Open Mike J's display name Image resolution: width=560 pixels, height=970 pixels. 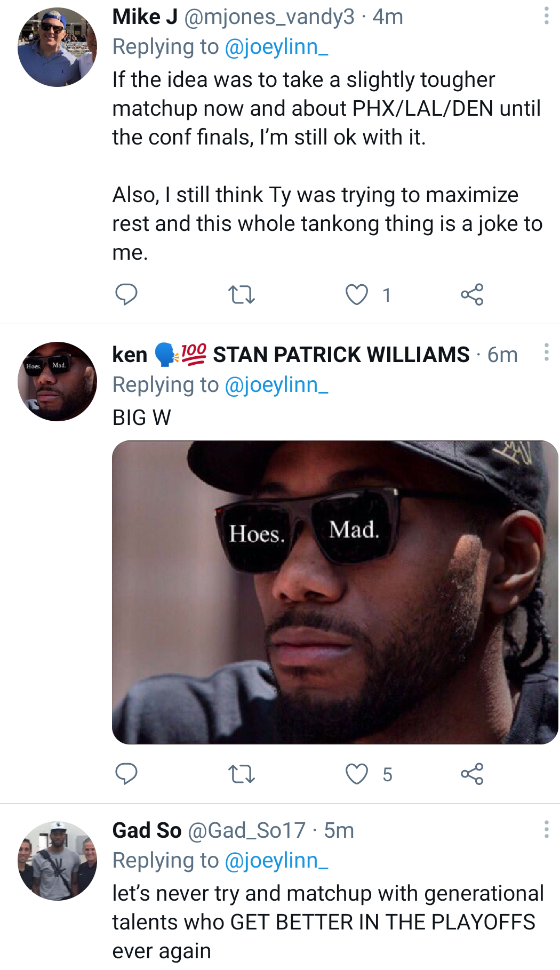click(145, 17)
